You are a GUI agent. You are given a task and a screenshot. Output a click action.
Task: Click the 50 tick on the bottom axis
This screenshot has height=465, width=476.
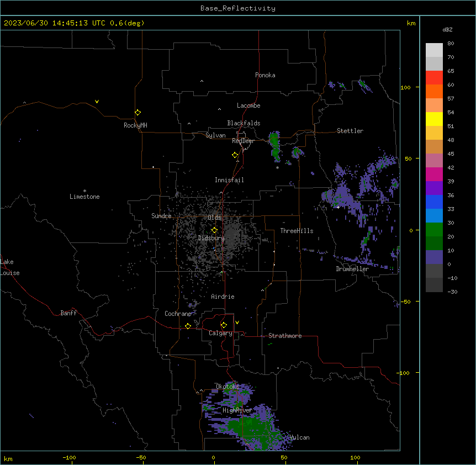pos(284,457)
